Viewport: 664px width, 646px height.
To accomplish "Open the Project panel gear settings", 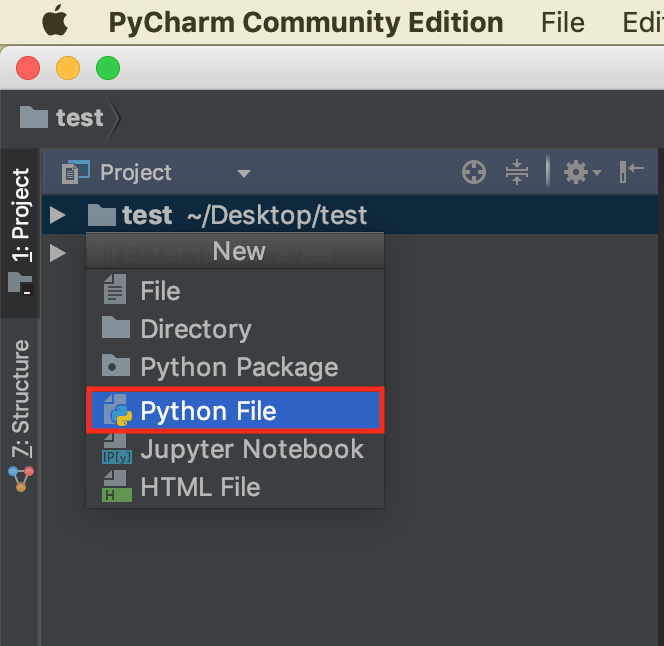I will pyautogui.click(x=580, y=173).
